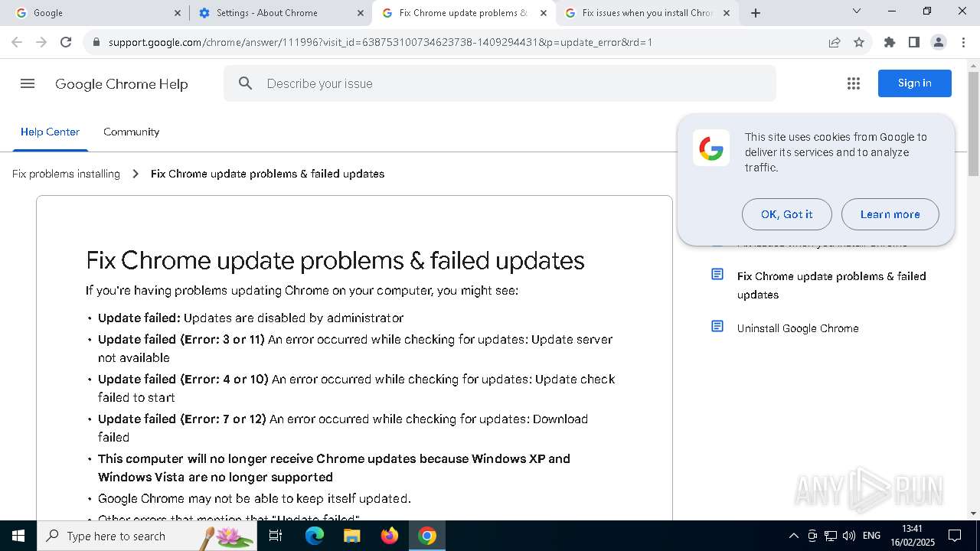Reload the current page

point(66,42)
